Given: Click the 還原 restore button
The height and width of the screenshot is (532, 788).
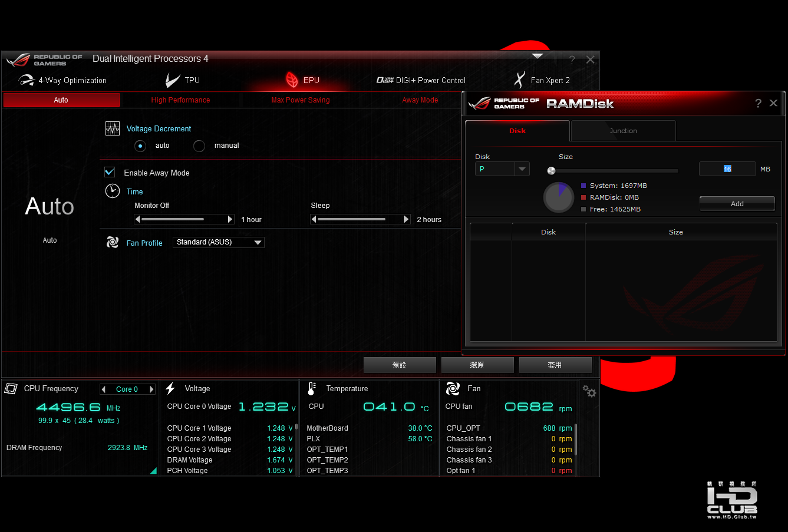Looking at the screenshot, I should (477, 365).
